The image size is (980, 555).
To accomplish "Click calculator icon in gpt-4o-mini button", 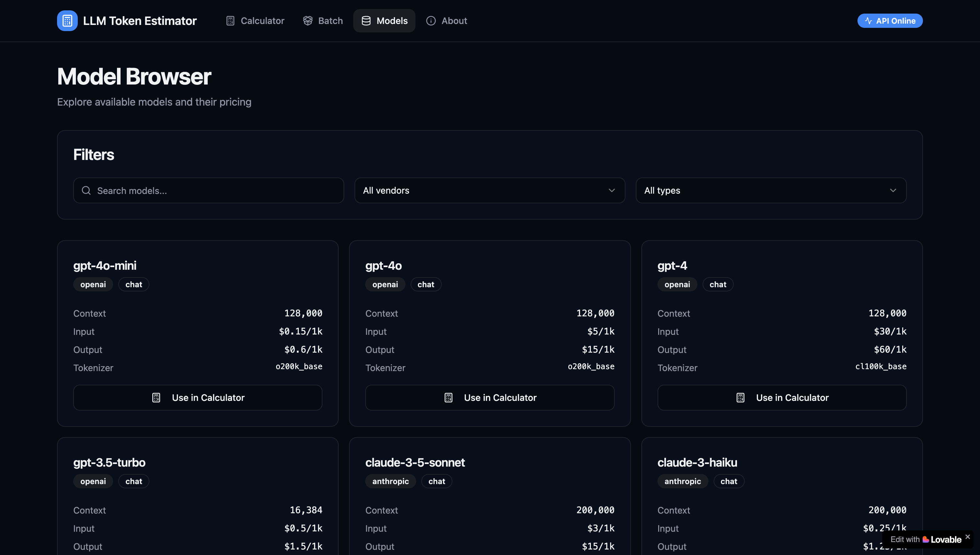I will (x=156, y=398).
